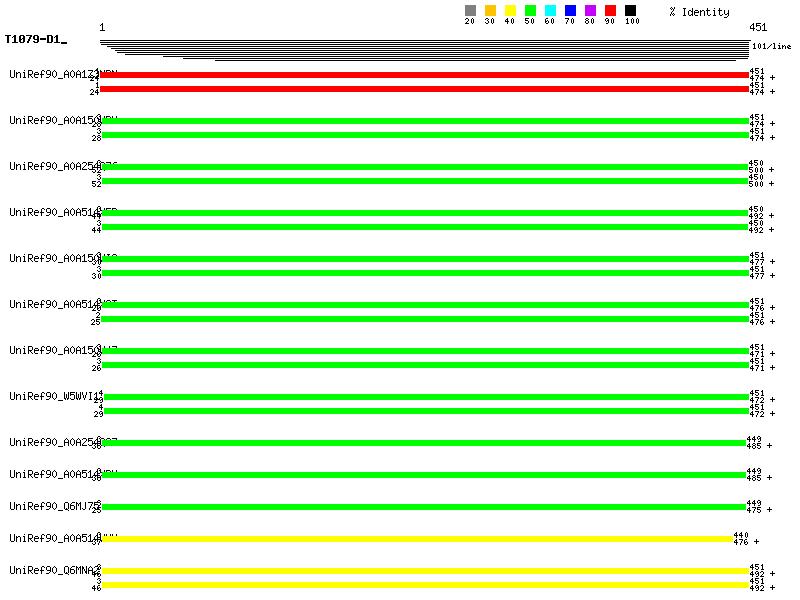Open the UniRef90_Q6MJ7 hit label
The height and width of the screenshot is (600, 800).
click(x=52, y=506)
